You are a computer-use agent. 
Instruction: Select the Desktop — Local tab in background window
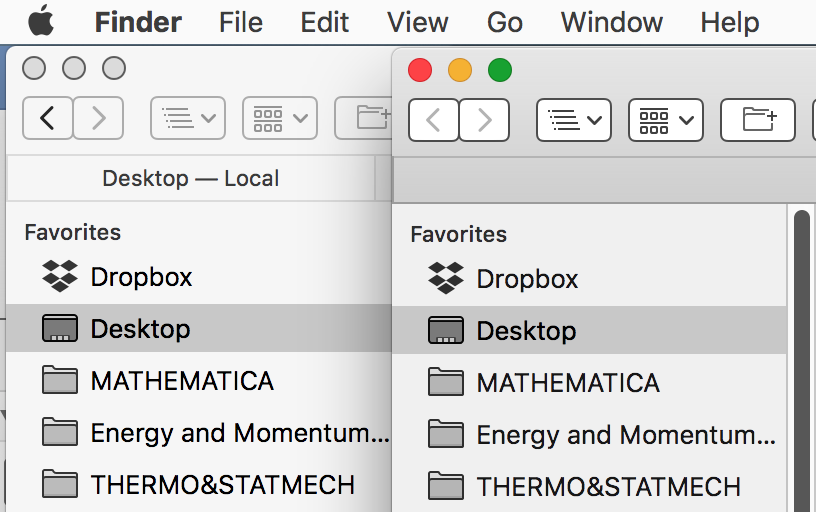[190, 178]
